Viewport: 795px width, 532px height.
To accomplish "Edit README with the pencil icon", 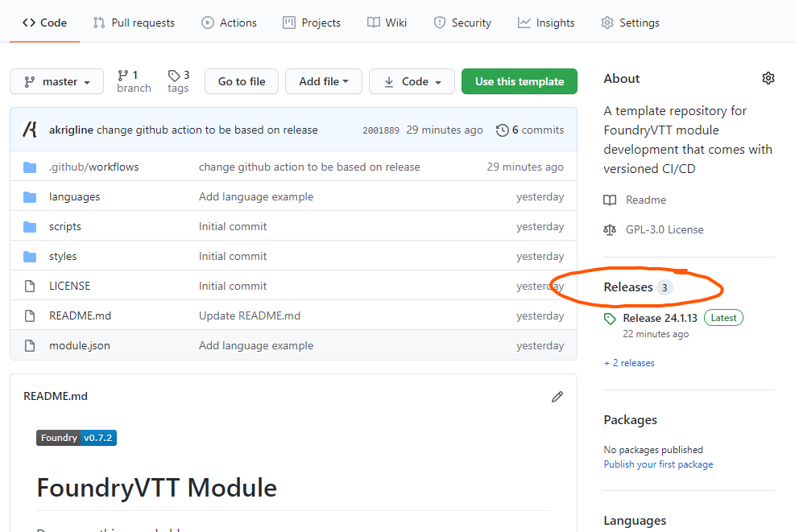I will coord(557,397).
